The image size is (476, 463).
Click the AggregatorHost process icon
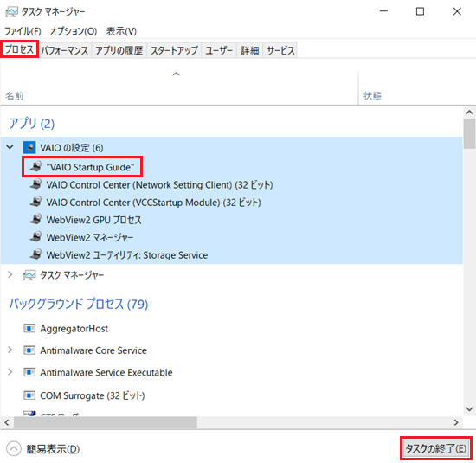29,329
